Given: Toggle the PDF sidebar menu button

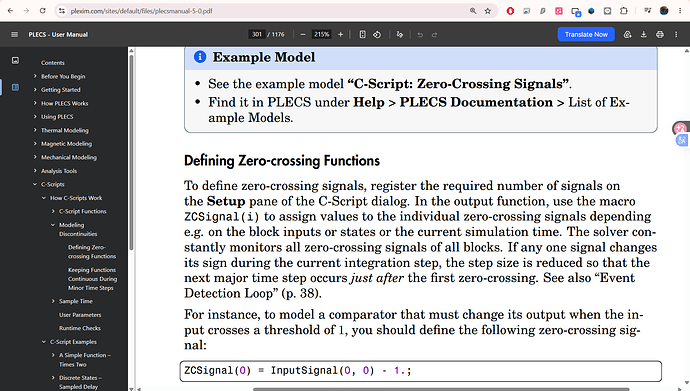Looking at the screenshot, I should pyautogui.click(x=15, y=34).
